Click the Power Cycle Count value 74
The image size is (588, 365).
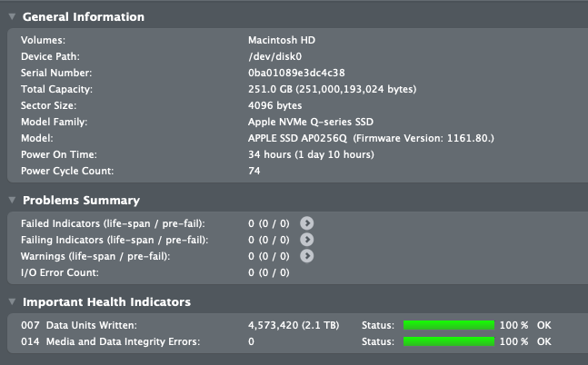coord(254,171)
